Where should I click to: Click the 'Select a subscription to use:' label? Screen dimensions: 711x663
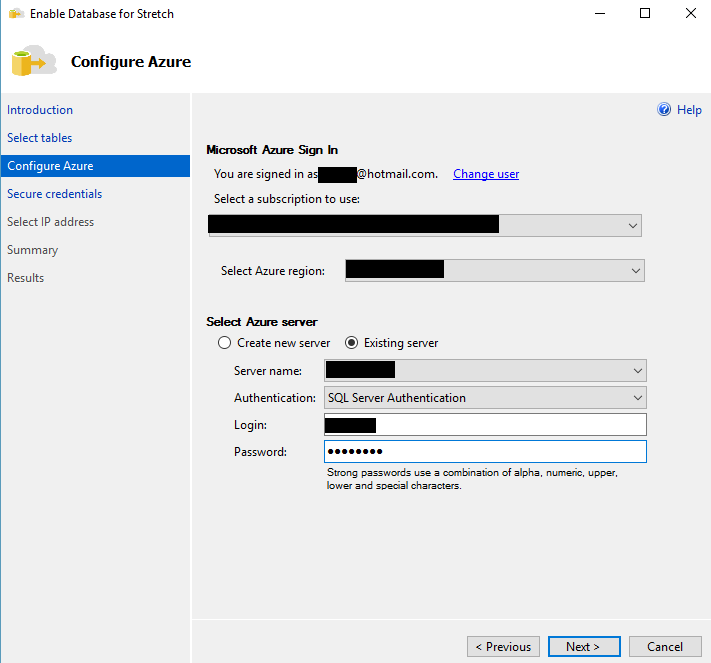pyautogui.click(x=287, y=199)
